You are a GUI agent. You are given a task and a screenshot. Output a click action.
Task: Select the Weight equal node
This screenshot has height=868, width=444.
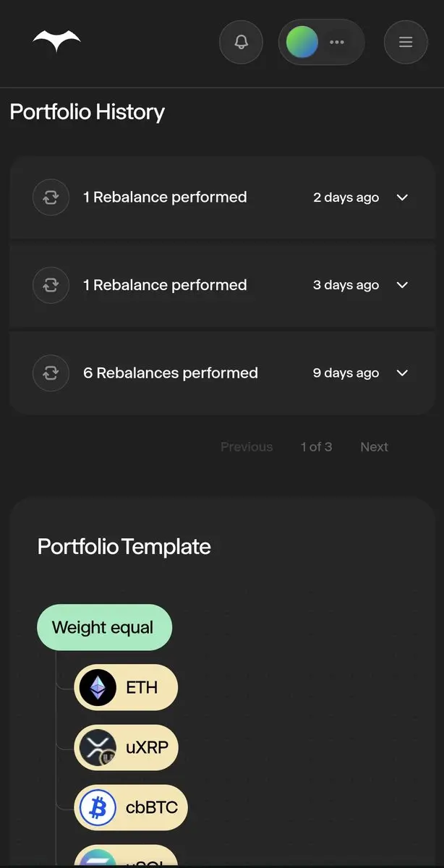tap(104, 627)
